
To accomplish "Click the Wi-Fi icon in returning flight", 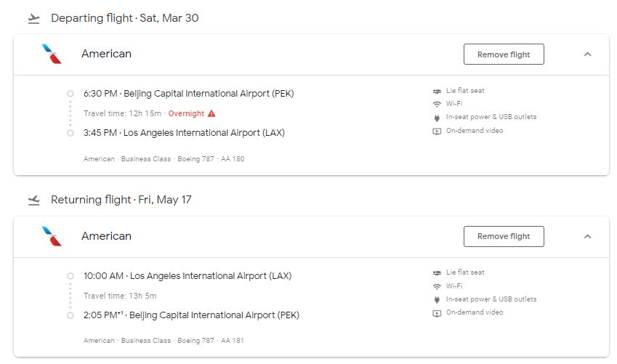I will pyautogui.click(x=437, y=286).
